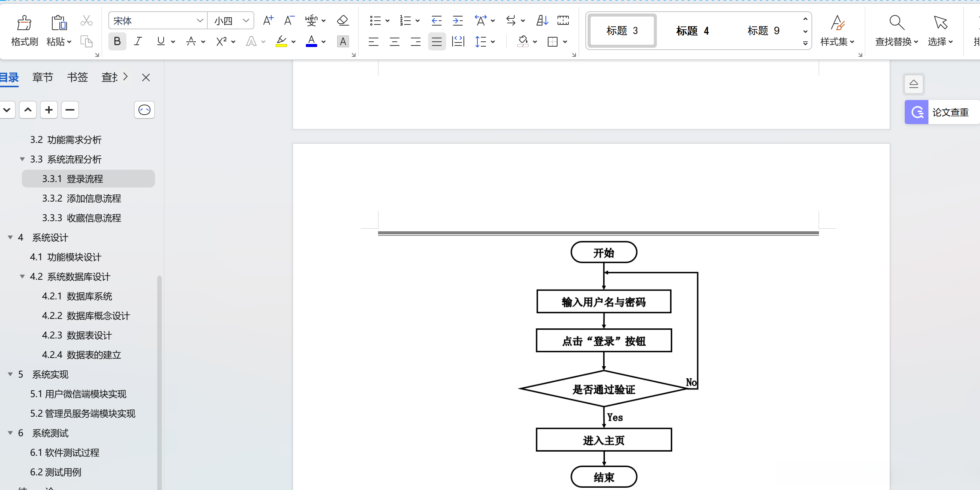Cut selection using the scissors icon

tap(87, 21)
